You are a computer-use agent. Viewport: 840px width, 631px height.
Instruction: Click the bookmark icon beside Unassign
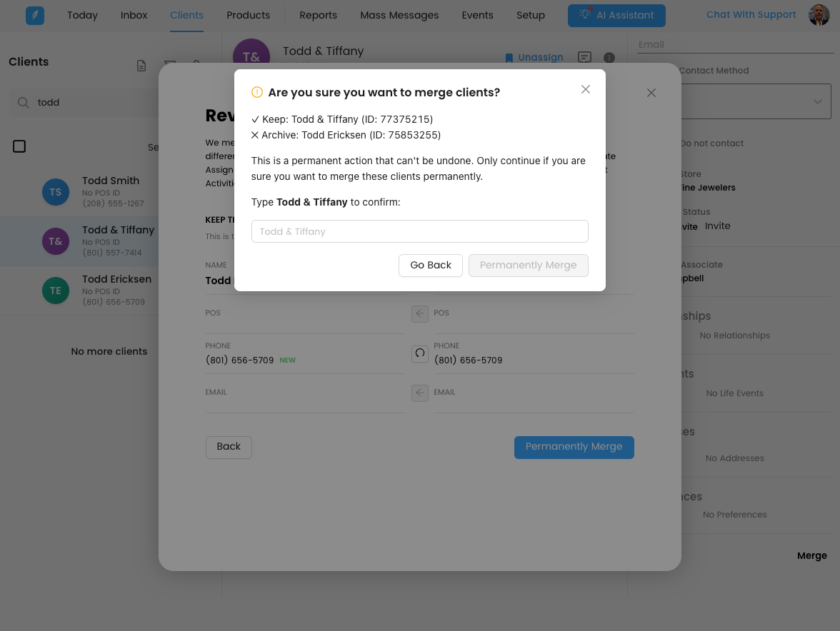click(x=509, y=58)
